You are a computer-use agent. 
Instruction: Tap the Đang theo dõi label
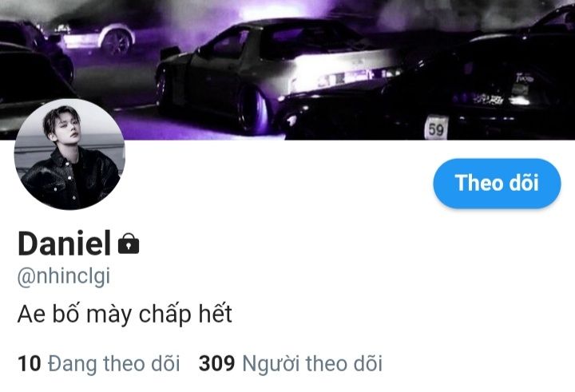pos(114,364)
